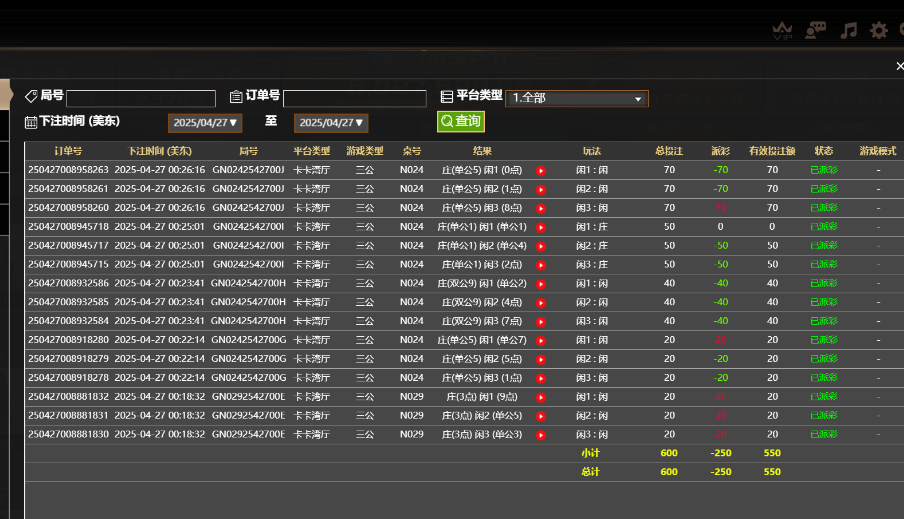Click the music note icon
The image size is (904, 519).
(849, 30)
